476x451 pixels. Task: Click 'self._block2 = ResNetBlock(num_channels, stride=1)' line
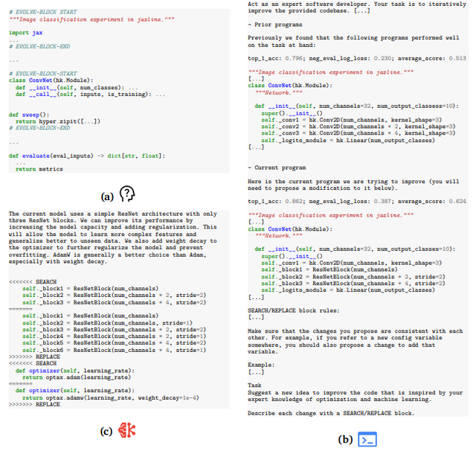point(107,323)
